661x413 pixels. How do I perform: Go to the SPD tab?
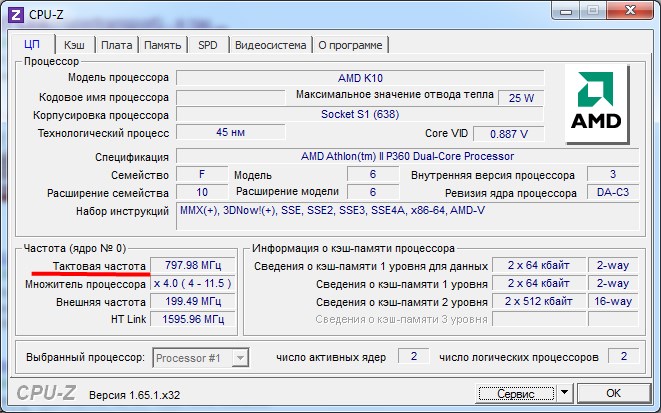pos(208,45)
